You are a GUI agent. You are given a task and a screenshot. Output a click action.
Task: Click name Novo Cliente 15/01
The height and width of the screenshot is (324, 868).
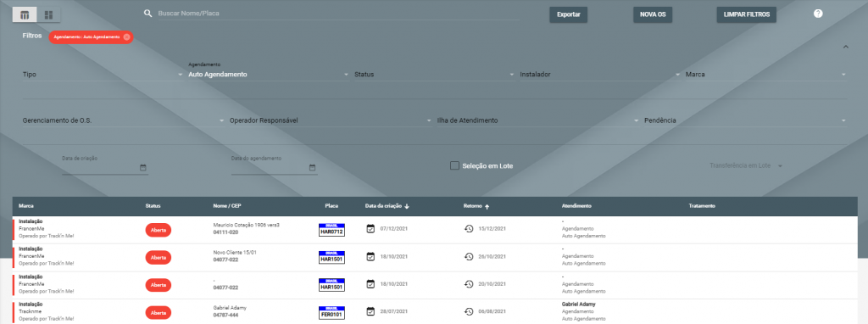pyautogui.click(x=236, y=253)
